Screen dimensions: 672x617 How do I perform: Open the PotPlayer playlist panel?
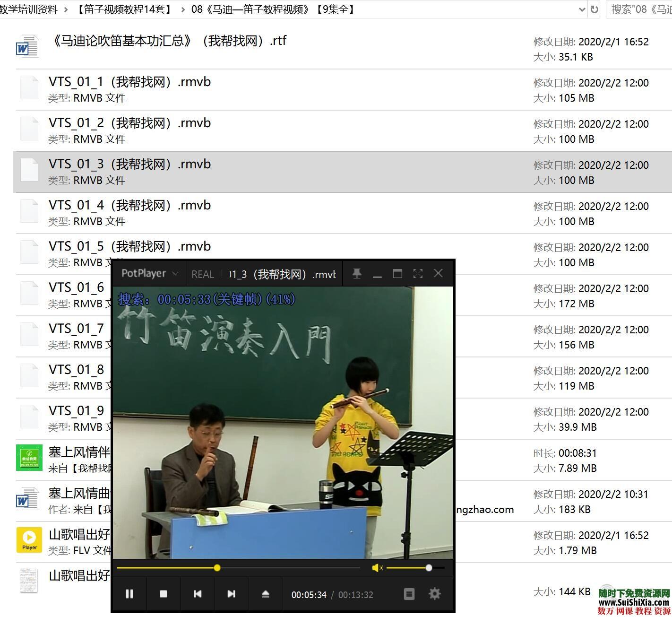409,594
